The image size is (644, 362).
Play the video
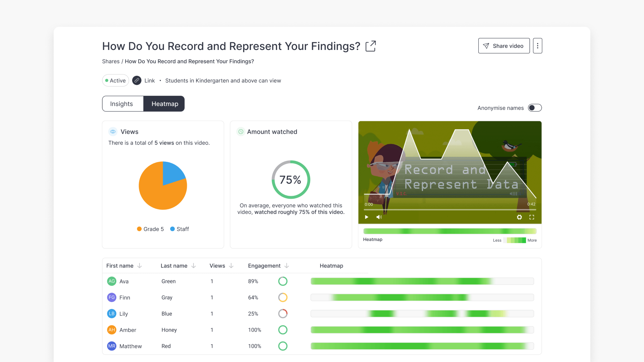[x=367, y=217]
